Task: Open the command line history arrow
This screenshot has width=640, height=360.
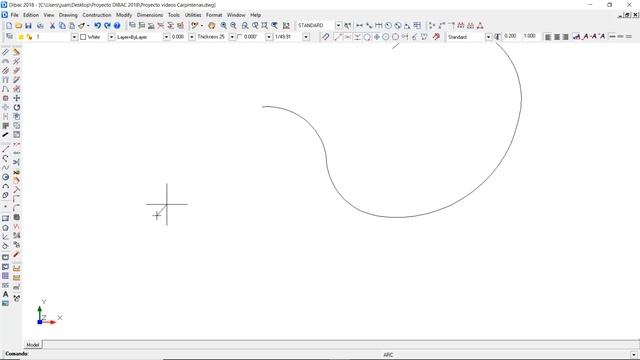Action: [634, 355]
